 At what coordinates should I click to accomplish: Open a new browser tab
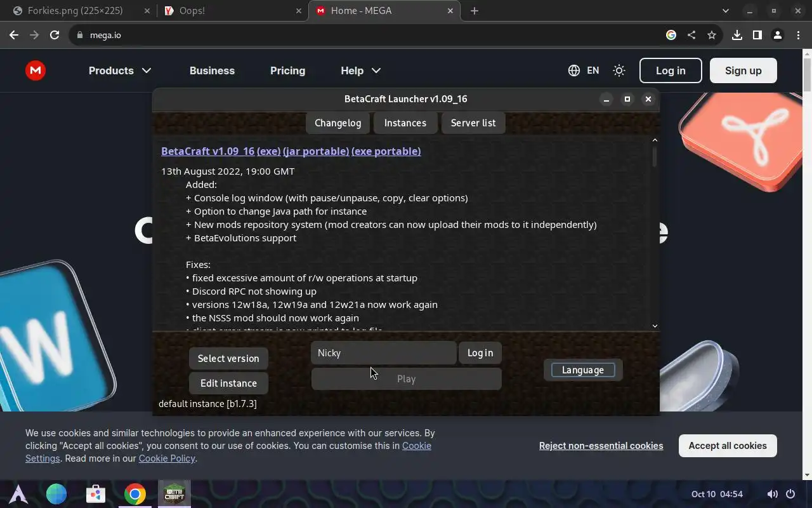475,11
